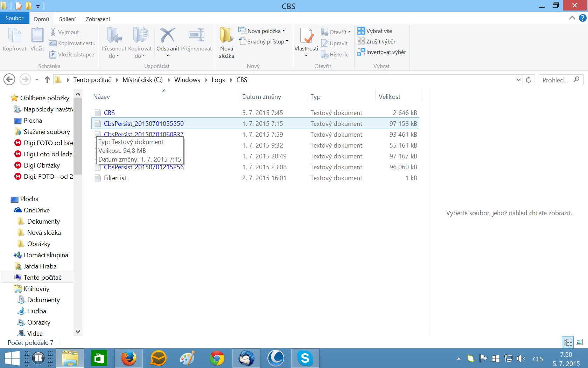Expand address bar history dropdown
Screen dimensions: 588x368
[x=518, y=80]
